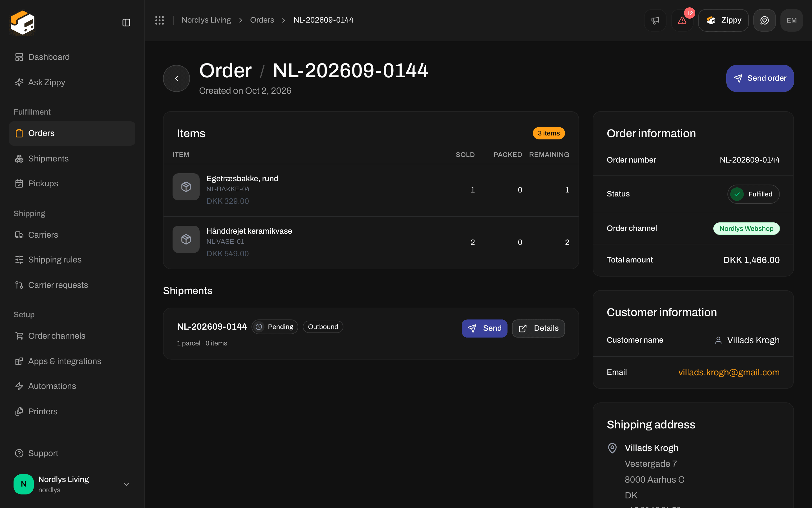
Task: Open Apps & integrations
Action: tap(72, 361)
